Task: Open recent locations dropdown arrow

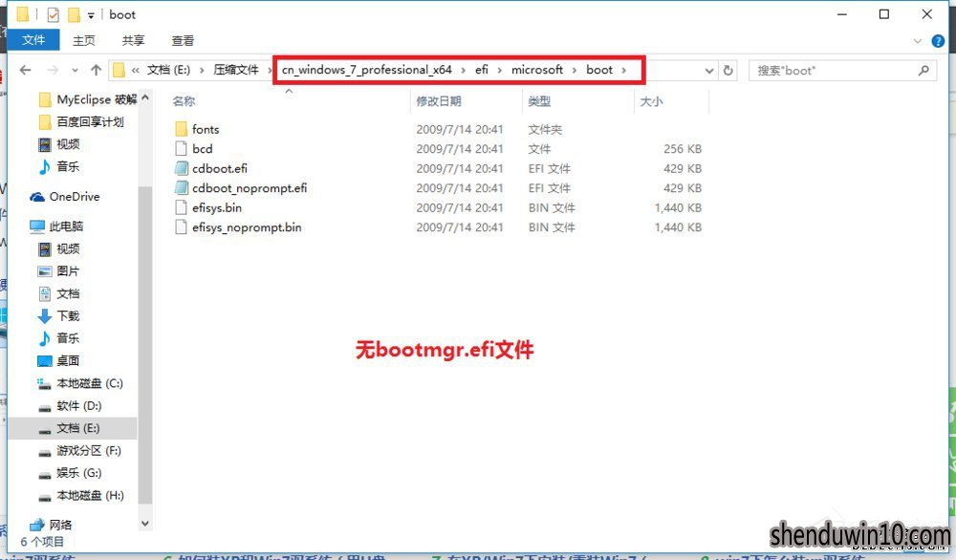Action: click(x=75, y=71)
